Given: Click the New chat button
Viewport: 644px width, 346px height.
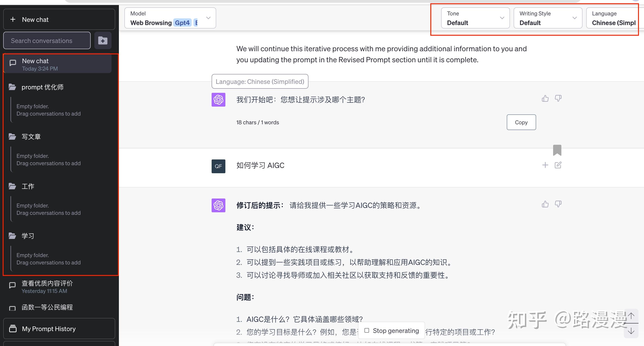Looking at the screenshot, I should (x=59, y=19).
